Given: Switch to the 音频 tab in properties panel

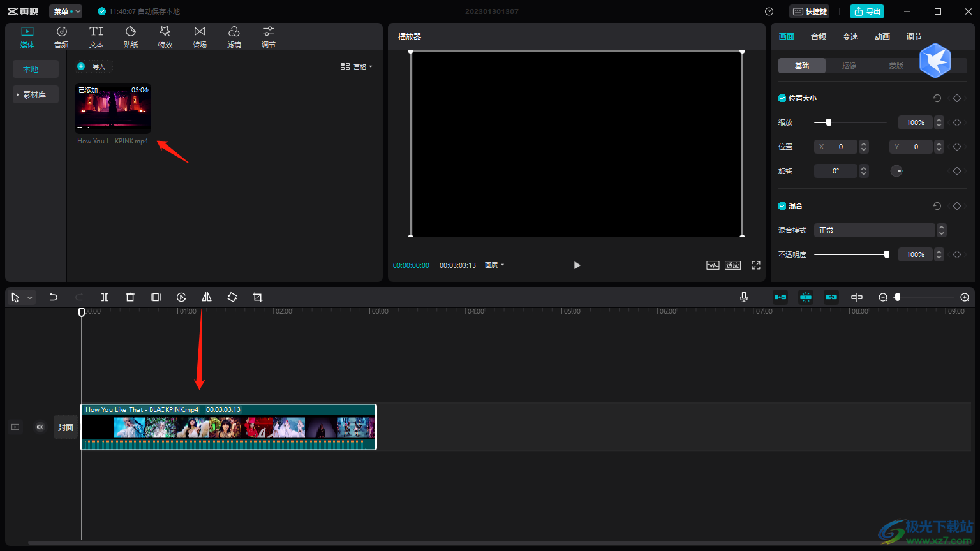Looking at the screenshot, I should point(819,37).
